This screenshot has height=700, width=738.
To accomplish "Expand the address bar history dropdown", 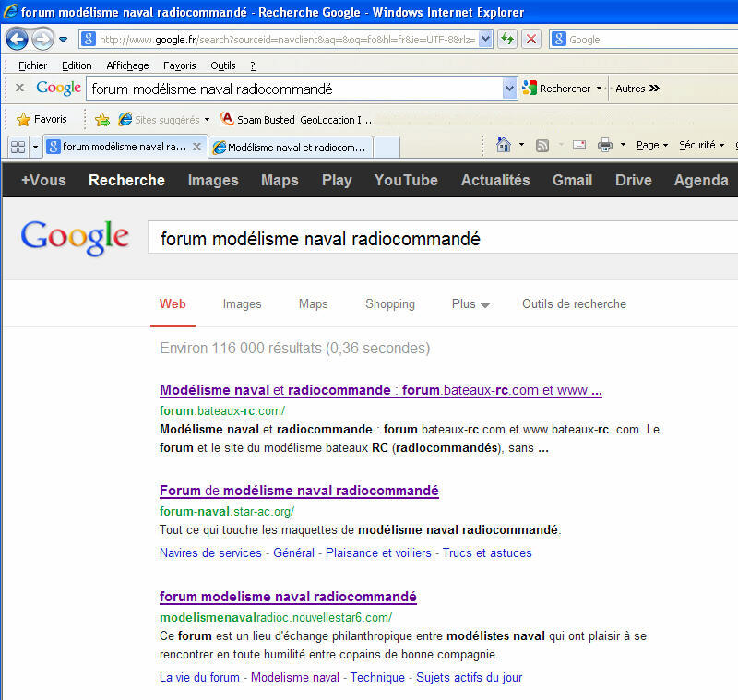I will pos(485,40).
